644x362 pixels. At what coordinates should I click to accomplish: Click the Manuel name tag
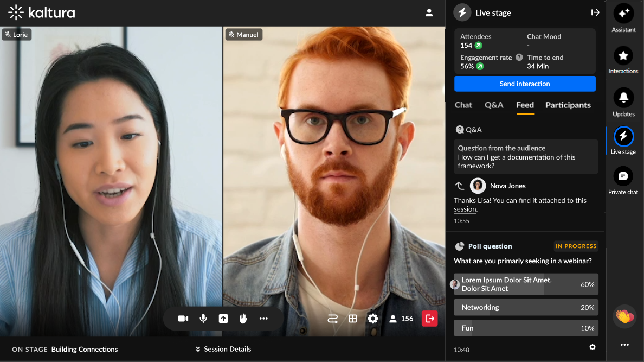point(244,35)
